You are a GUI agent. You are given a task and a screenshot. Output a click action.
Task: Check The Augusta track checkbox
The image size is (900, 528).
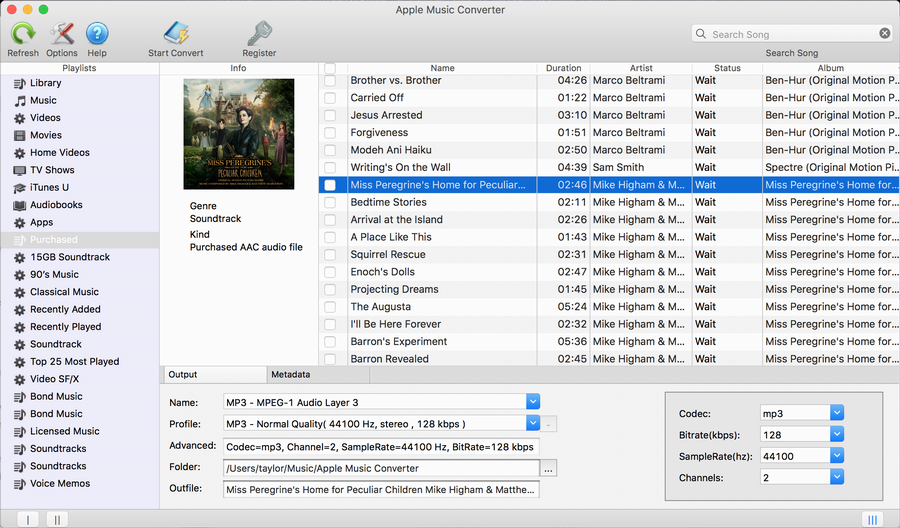[x=330, y=307]
